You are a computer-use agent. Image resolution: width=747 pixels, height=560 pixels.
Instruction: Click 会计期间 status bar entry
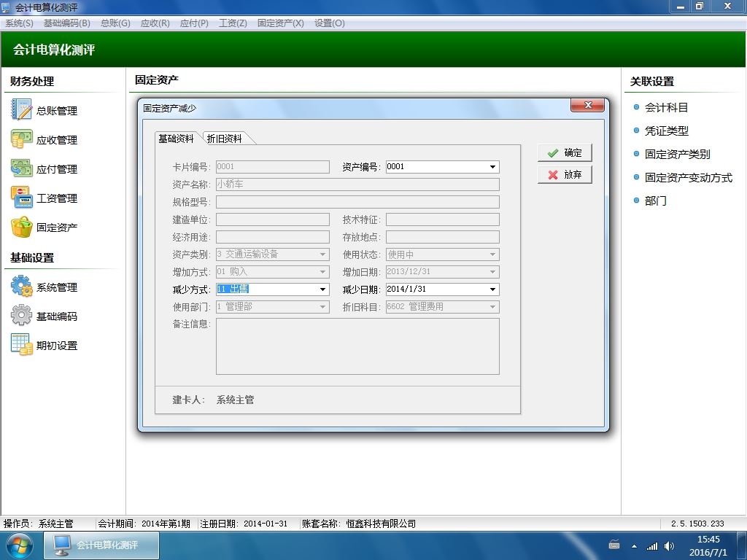coord(144,524)
